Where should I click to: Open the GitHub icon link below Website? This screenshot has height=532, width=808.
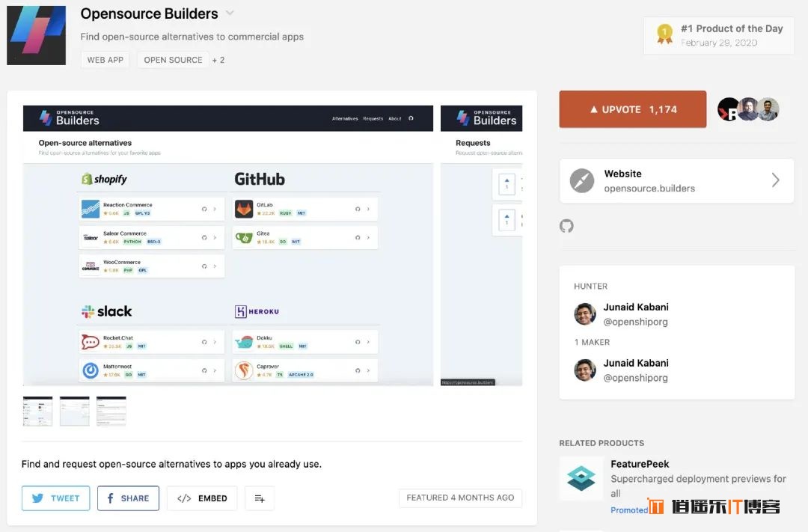tap(566, 226)
